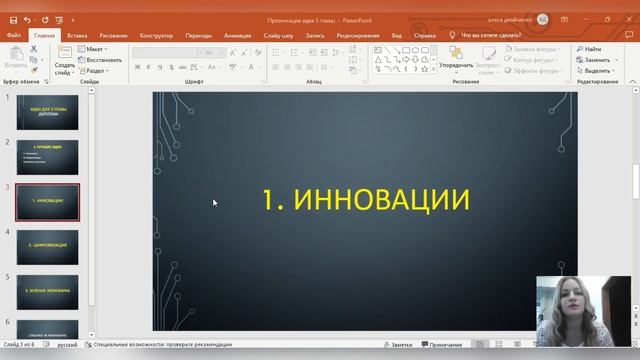
Task: Insert a text box shape
Action: [378, 50]
